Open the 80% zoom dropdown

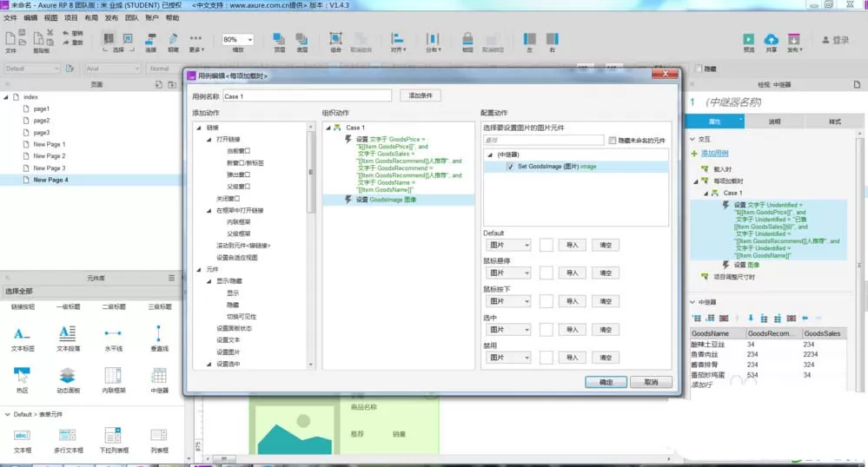pyautogui.click(x=238, y=39)
